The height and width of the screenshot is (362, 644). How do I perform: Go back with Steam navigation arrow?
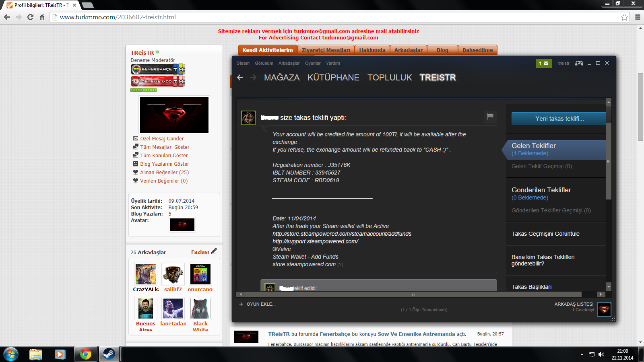coord(240,78)
